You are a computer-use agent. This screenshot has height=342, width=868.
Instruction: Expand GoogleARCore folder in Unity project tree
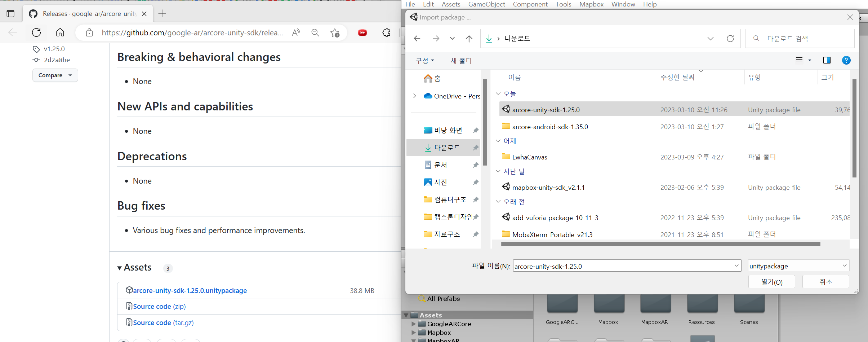coord(414,324)
